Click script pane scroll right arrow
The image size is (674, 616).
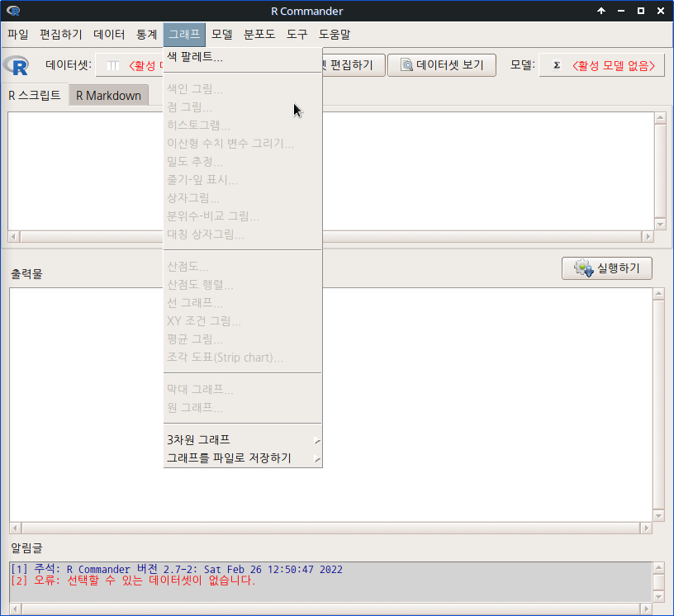(648, 236)
